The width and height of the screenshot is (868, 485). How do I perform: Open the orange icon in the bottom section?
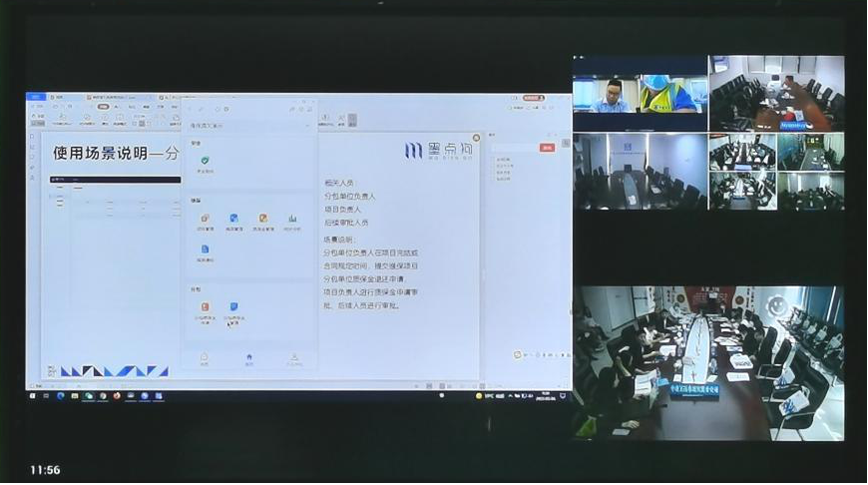tap(205, 307)
